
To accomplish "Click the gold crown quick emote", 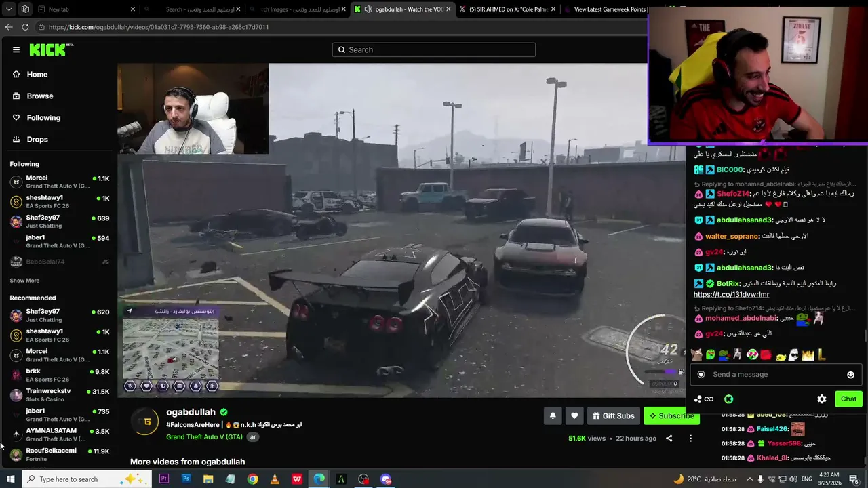I will click(x=808, y=354).
